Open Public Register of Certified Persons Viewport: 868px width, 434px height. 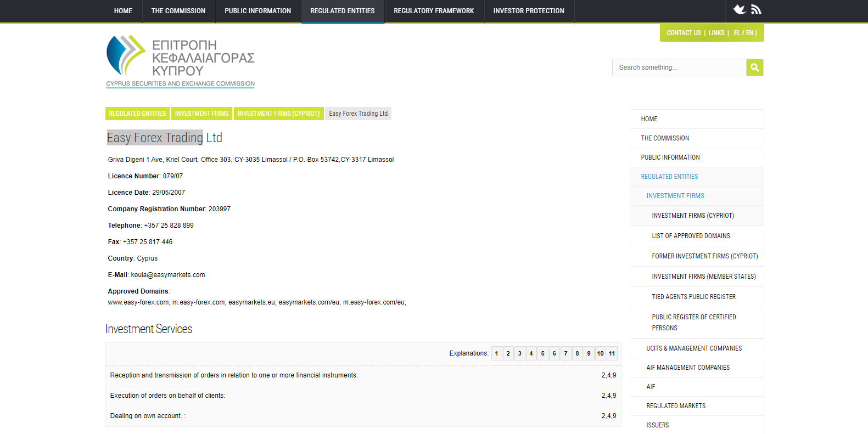point(697,323)
